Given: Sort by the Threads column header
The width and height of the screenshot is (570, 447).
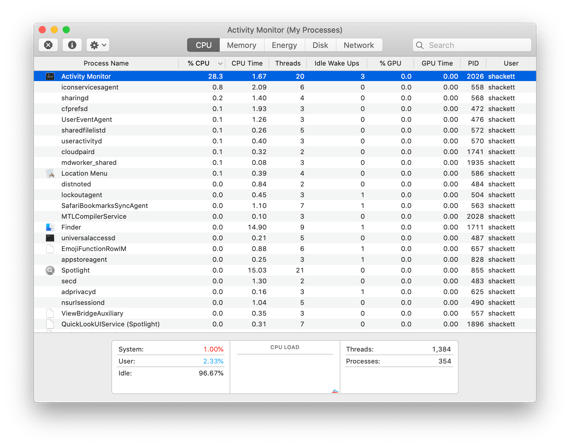Looking at the screenshot, I should [288, 63].
